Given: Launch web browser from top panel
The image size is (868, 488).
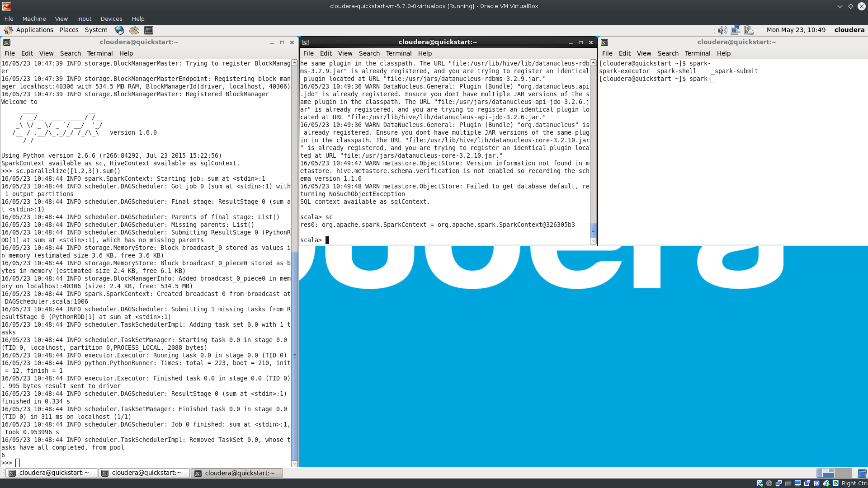Looking at the screenshot, I should pyautogui.click(x=119, y=30).
